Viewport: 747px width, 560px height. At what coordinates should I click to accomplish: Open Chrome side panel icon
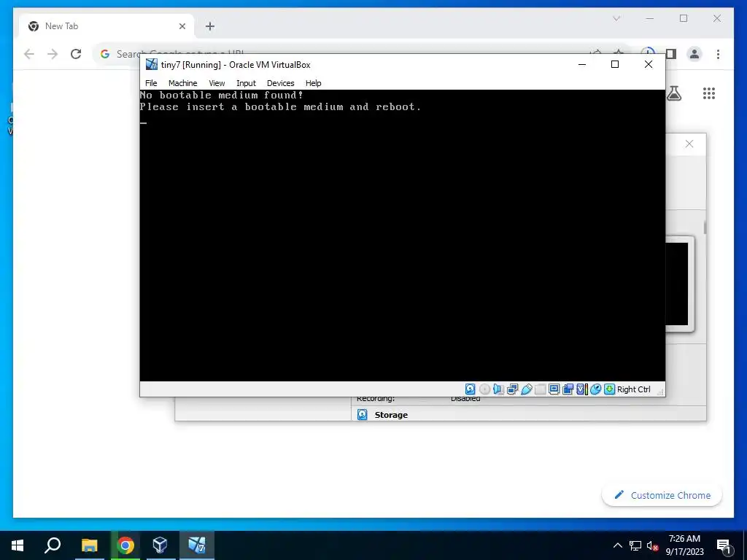click(x=671, y=54)
